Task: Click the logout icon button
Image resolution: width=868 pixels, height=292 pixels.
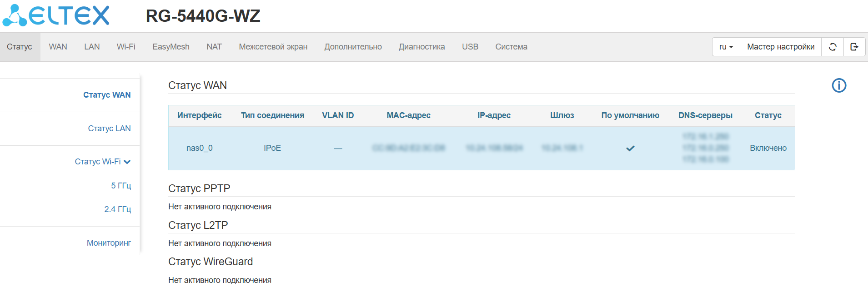Action: click(854, 47)
